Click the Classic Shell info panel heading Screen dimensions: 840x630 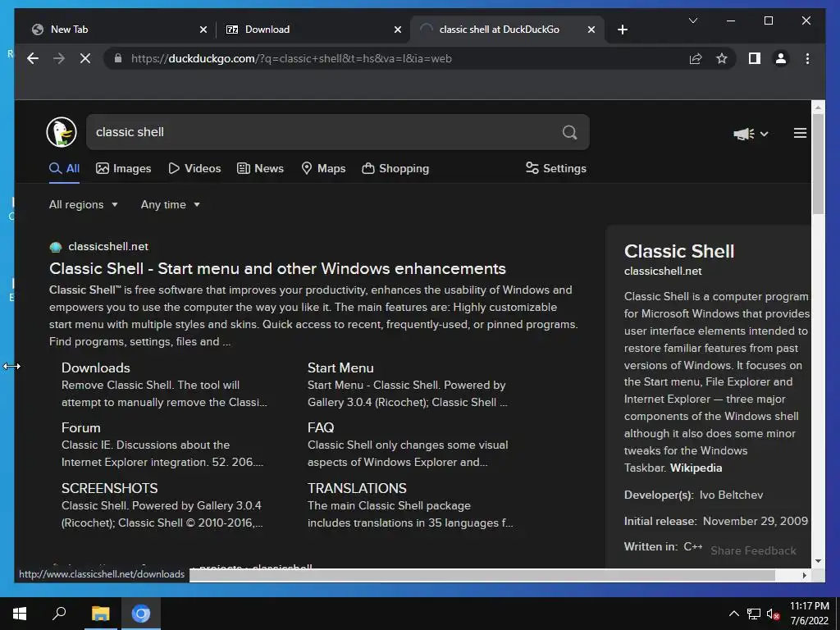pos(679,251)
